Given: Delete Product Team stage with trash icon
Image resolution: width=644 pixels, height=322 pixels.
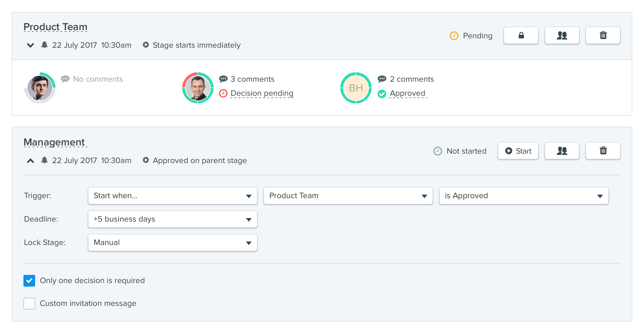Looking at the screenshot, I should click(x=603, y=35).
